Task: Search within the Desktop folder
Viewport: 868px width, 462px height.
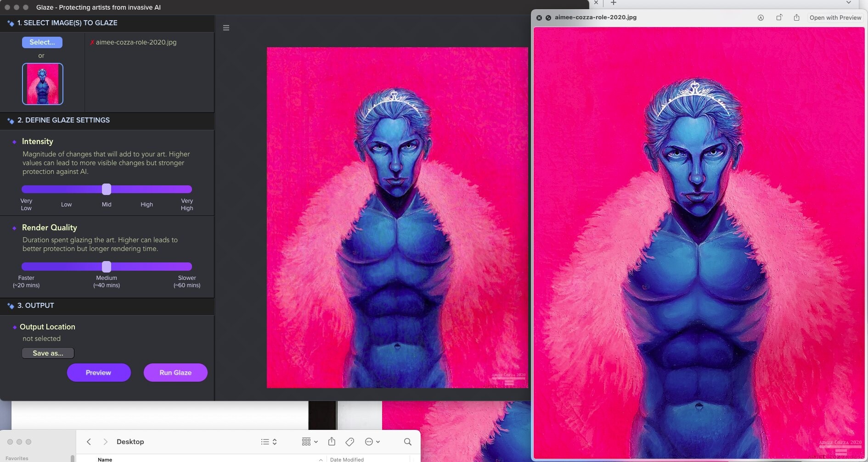Action: (407, 441)
